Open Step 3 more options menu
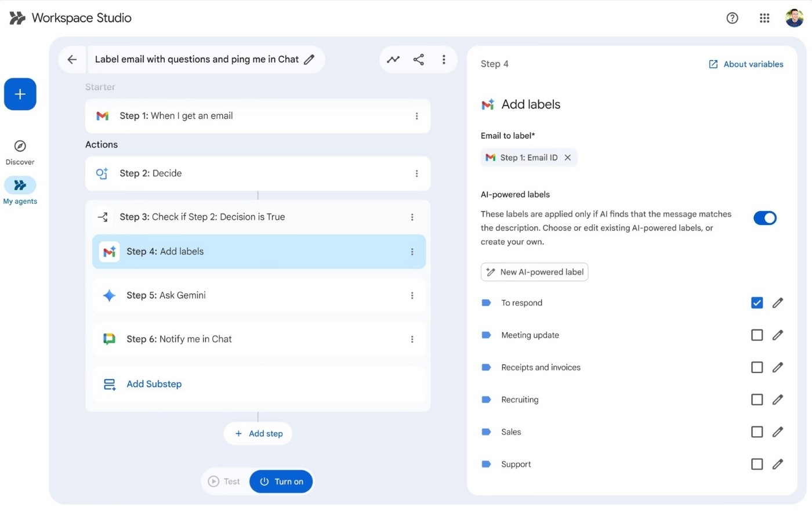812x522 pixels. coord(412,217)
